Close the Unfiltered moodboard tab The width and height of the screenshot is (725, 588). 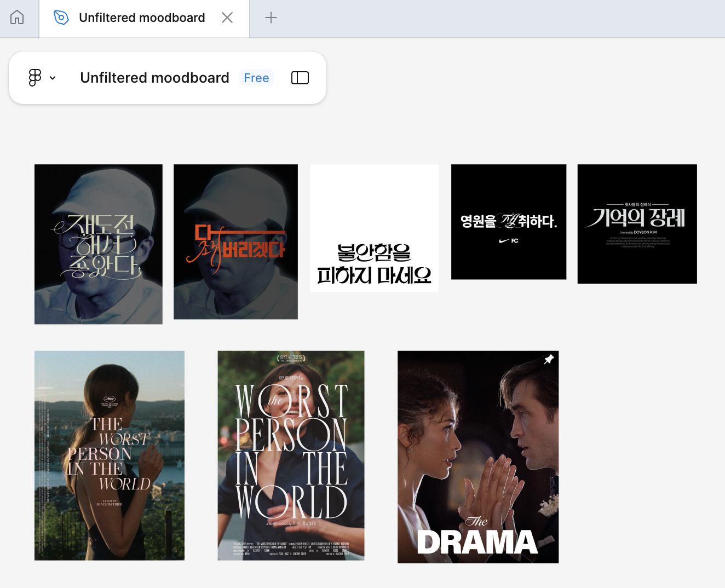(227, 18)
